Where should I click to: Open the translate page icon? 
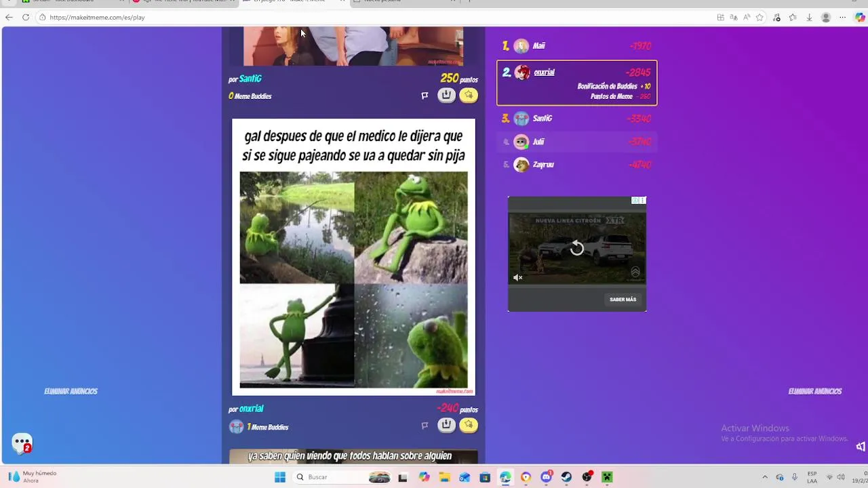click(x=734, y=18)
